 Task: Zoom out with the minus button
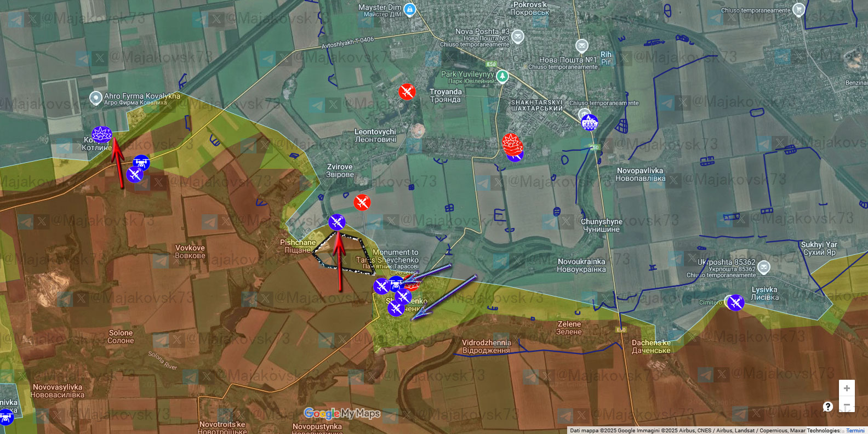[847, 405]
